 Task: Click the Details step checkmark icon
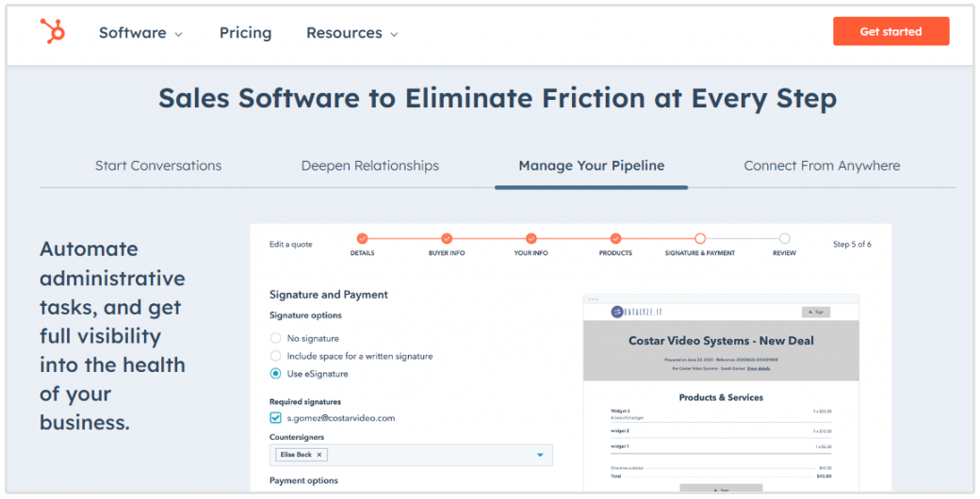(362, 239)
